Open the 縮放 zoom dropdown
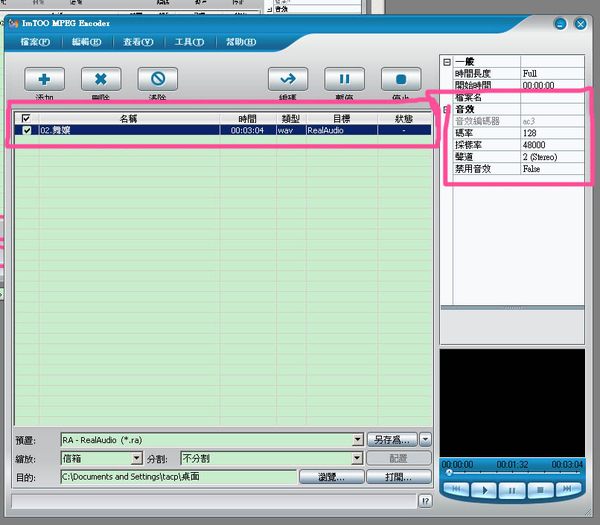The height and width of the screenshot is (525, 600). click(x=137, y=458)
